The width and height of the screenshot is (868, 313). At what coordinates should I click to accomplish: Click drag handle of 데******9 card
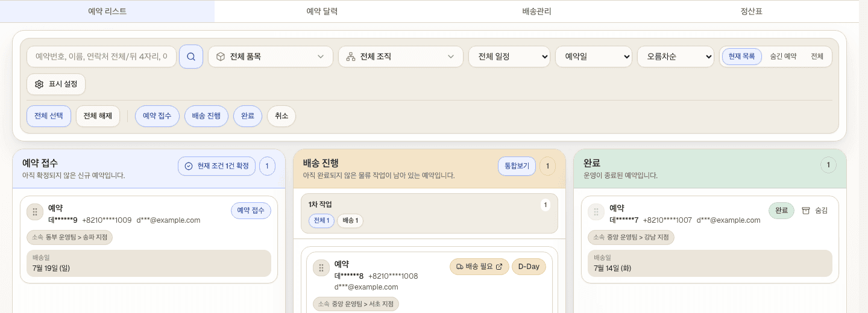35,212
